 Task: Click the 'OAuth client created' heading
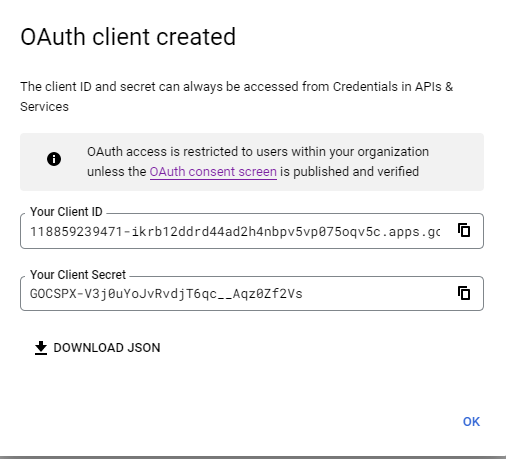tap(128, 37)
